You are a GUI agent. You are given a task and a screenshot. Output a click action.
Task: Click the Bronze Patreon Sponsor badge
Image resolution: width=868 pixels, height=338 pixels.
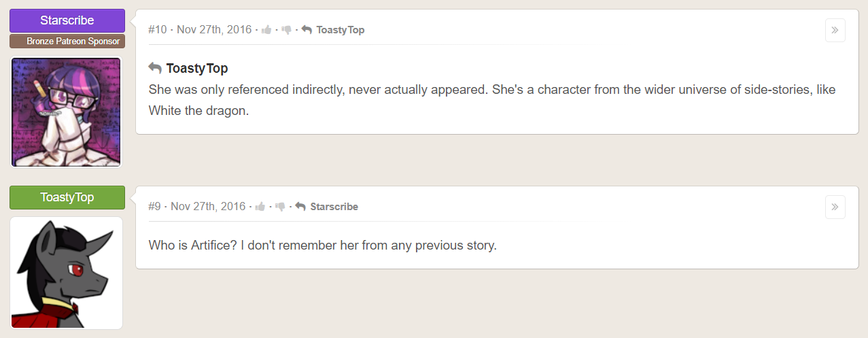[x=67, y=41]
